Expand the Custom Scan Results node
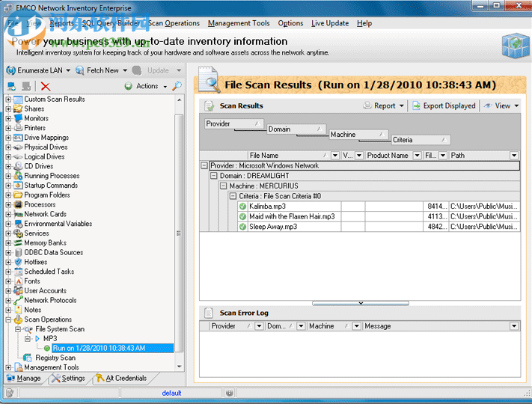The image size is (532, 404). click(8, 100)
